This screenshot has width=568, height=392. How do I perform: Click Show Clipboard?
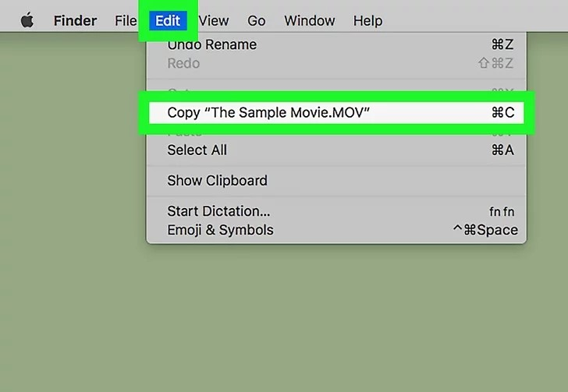tap(218, 181)
